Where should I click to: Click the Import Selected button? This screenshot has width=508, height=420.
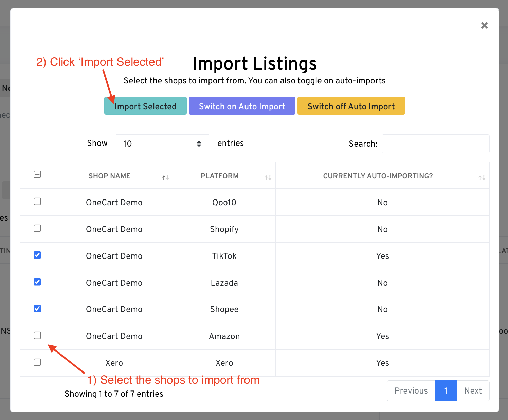pos(145,106)
